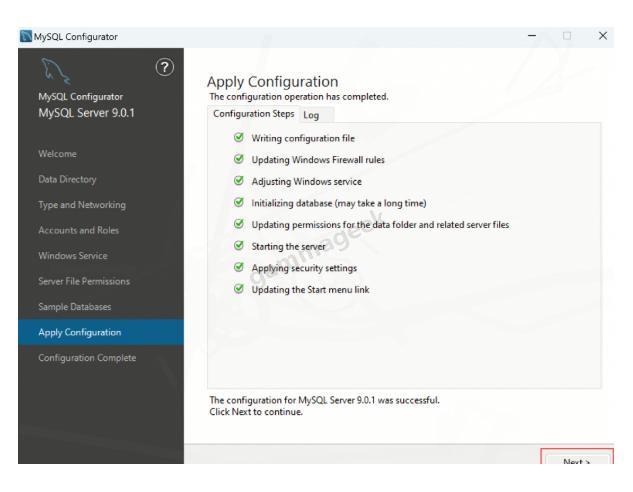Click 'The configuration operation has completed.' text
633x492 pixels.
299,97
